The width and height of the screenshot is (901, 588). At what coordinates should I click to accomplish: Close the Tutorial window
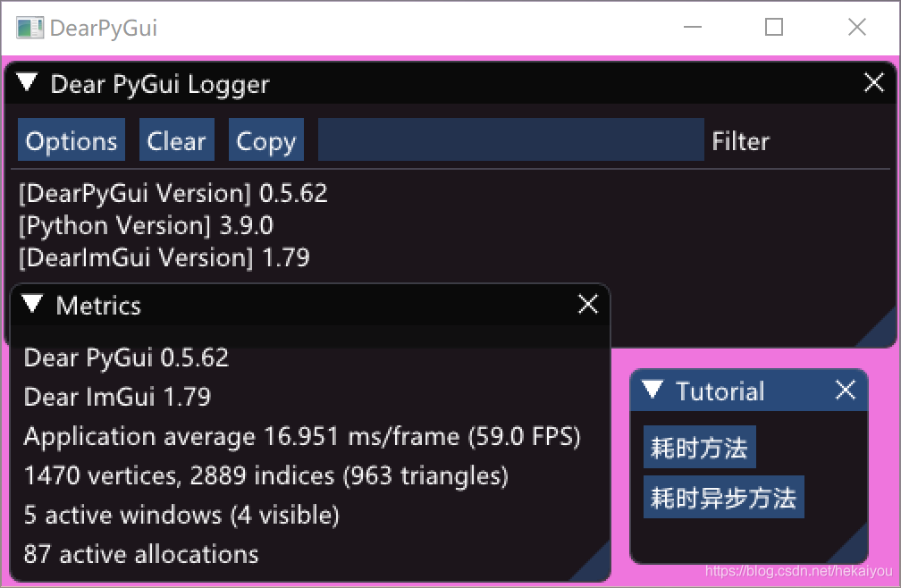pyautogui.click(x=846, y=390)
